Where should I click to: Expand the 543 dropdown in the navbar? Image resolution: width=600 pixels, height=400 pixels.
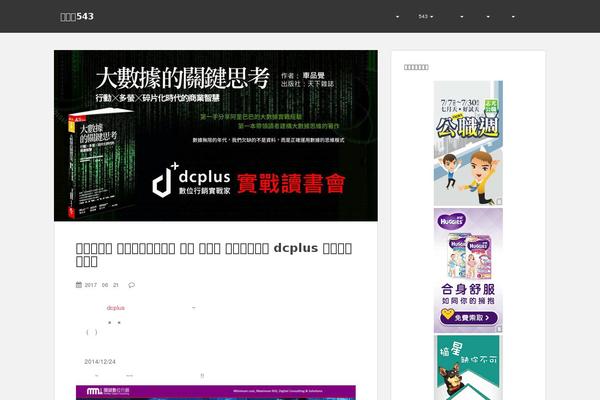point(426,17)
